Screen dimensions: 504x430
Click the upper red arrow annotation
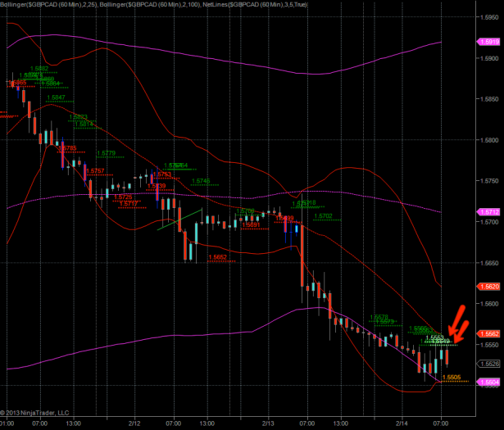pyautogui.click(x=456, y=317)
